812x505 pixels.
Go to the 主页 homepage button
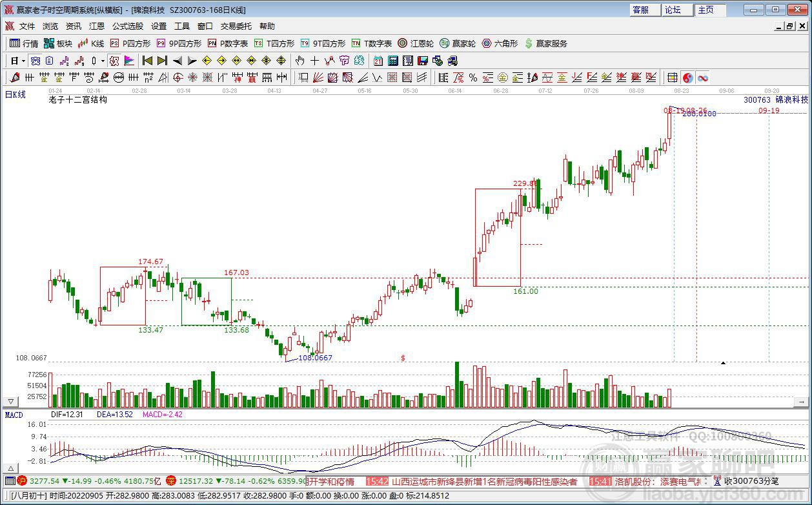(x=709, y=10)
